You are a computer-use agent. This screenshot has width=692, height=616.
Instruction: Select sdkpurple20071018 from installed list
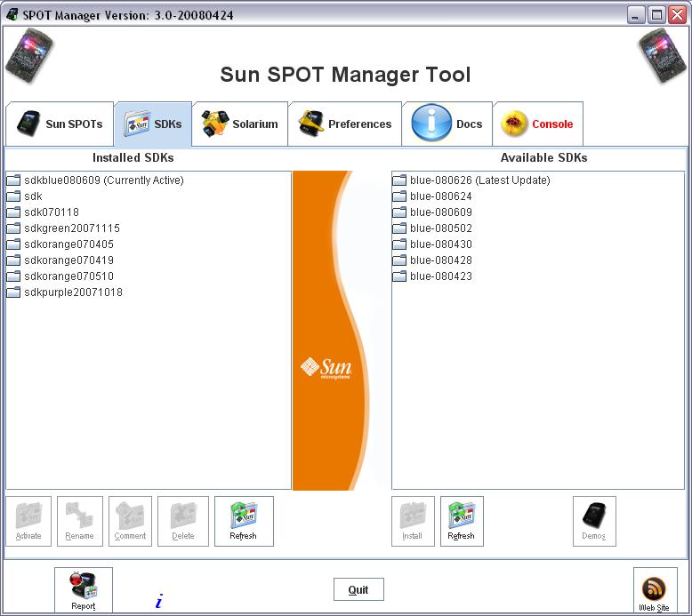point(73,292)
